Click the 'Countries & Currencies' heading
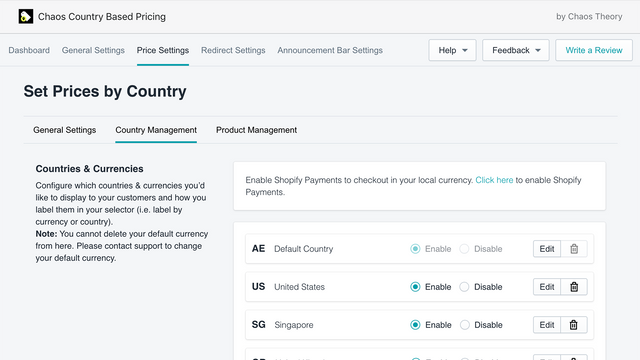Screen dimensions: 640x360 point(89,169)
